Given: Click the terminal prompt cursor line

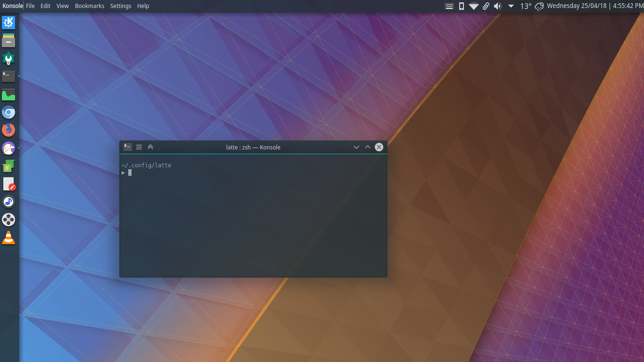Looking at the screenshot, I should click(x=127, y=173).
